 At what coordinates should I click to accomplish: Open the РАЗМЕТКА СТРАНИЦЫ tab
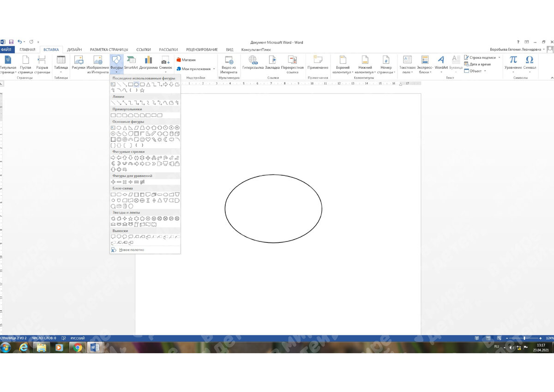tap(109, 49)
